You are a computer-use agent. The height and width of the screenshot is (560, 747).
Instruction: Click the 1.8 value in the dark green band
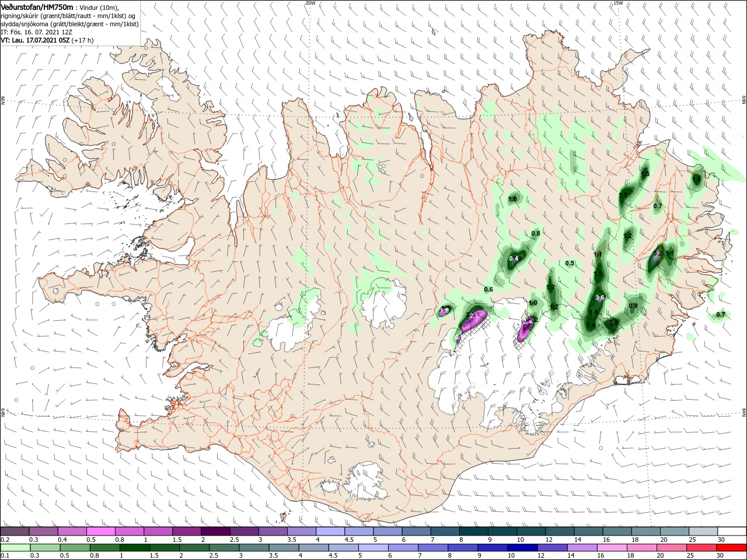tap(594, 313)
